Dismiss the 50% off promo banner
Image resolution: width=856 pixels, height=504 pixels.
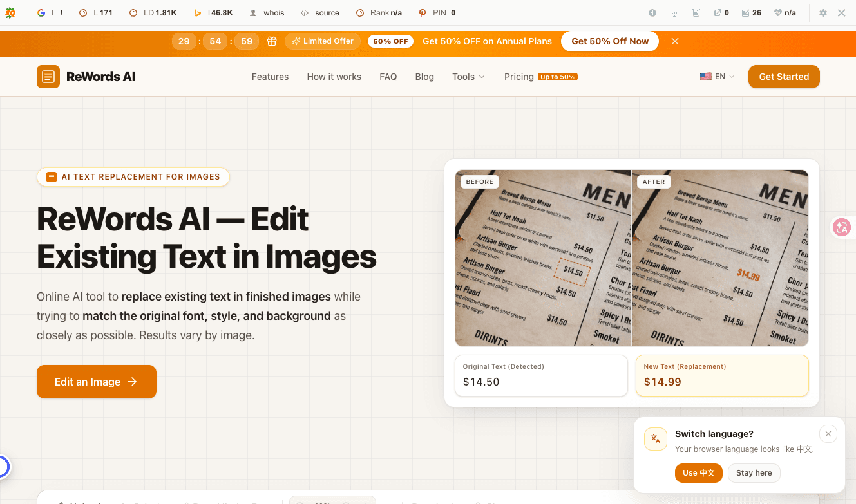click(x=675, y=41)
